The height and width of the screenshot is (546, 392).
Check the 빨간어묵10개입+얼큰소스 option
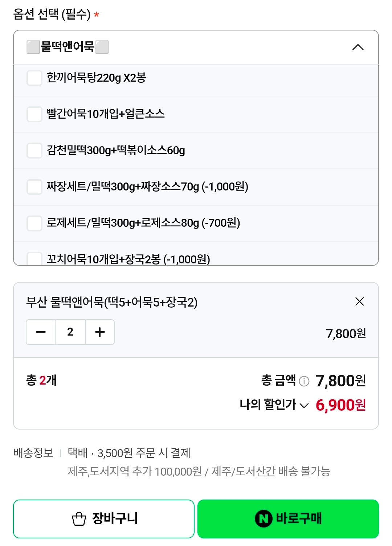pos(34,114)
